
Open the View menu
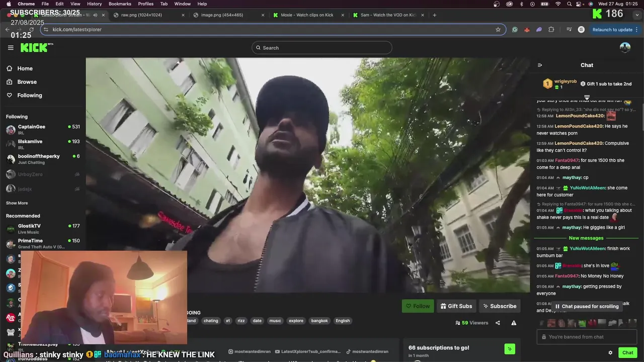(75, 4)
